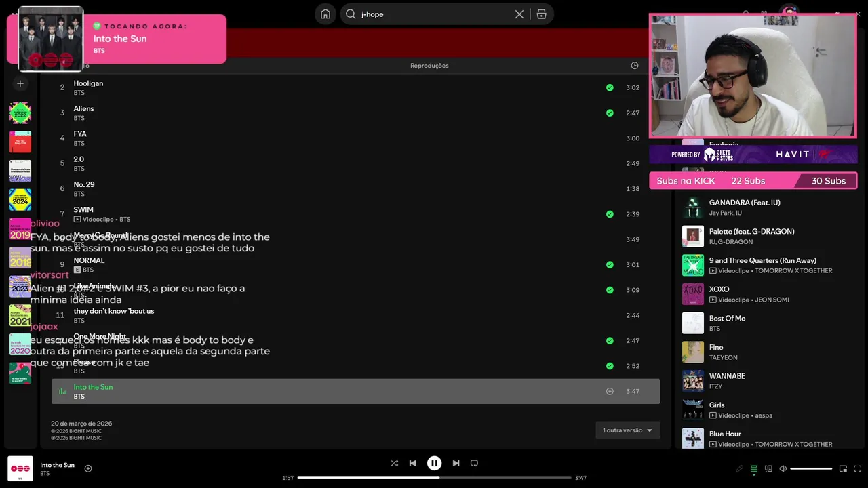Open the Videoclipe link on SWIM
This screenshot has width=868, height=488.
tap(98, 220)
